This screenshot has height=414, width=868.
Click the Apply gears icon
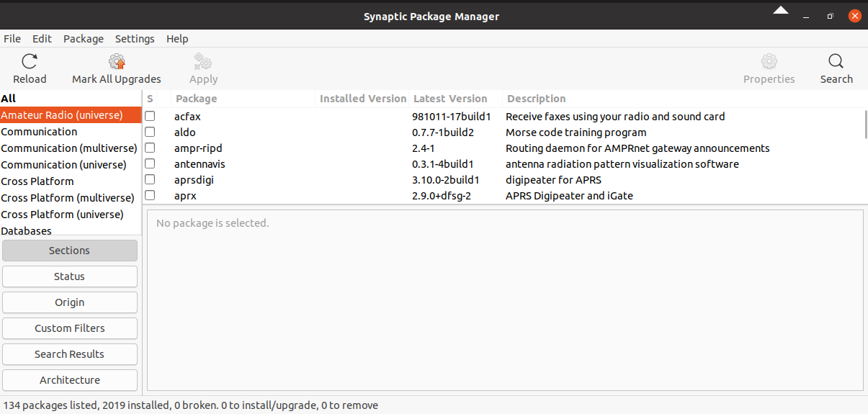(x=203, y=61)
